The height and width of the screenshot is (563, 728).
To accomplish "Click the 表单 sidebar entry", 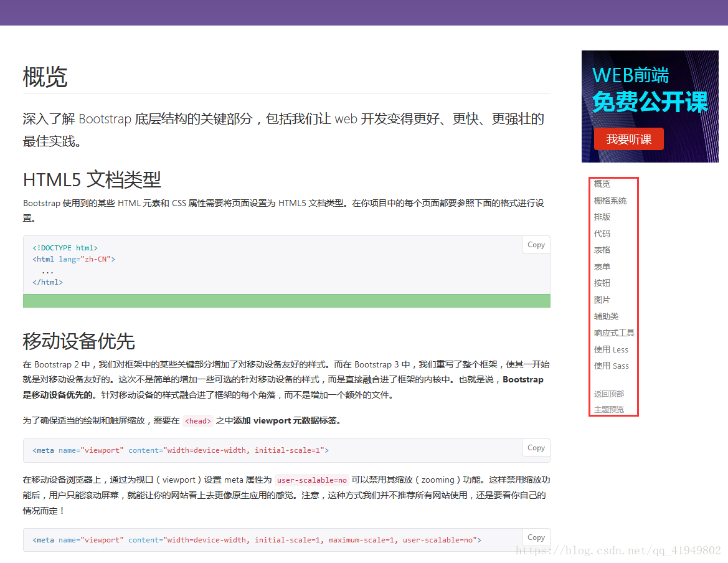I will tap(602, 266).
